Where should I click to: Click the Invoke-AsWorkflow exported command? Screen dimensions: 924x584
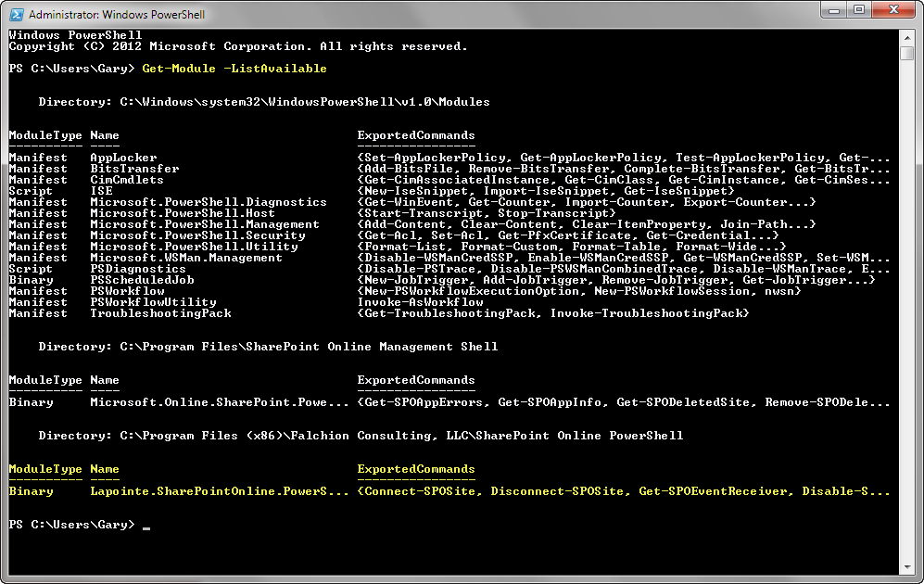point(420,302)
